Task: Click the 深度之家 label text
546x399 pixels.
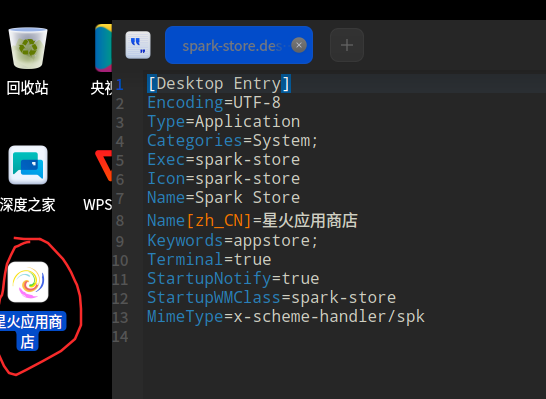Action: click(x=28, y=205)
